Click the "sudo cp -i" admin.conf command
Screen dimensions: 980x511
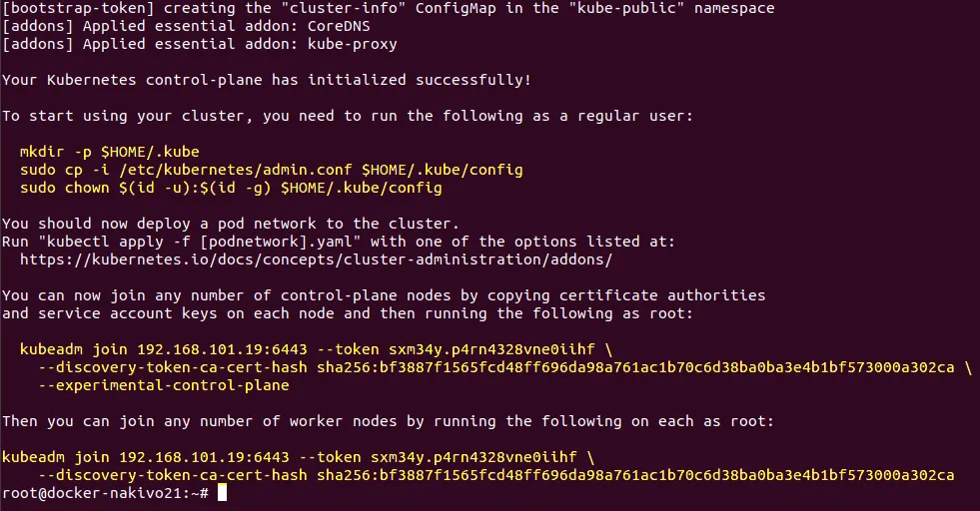[x=271, y=170]
